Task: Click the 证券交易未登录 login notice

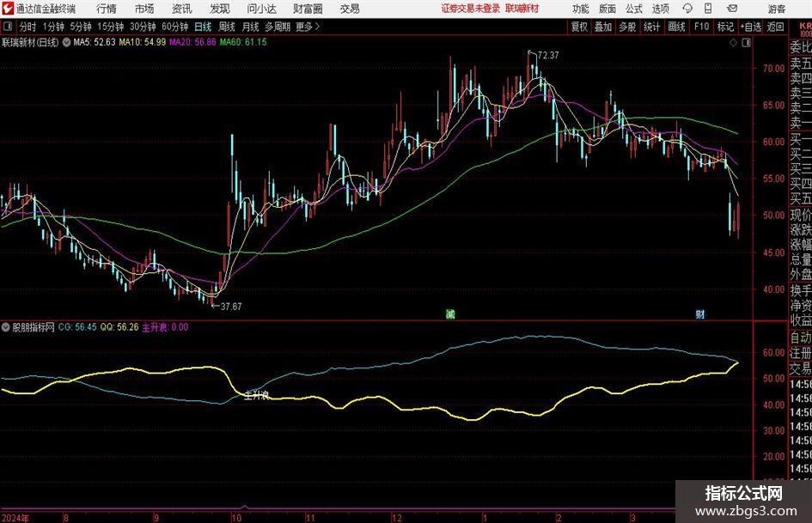Action: coord(471,9)
